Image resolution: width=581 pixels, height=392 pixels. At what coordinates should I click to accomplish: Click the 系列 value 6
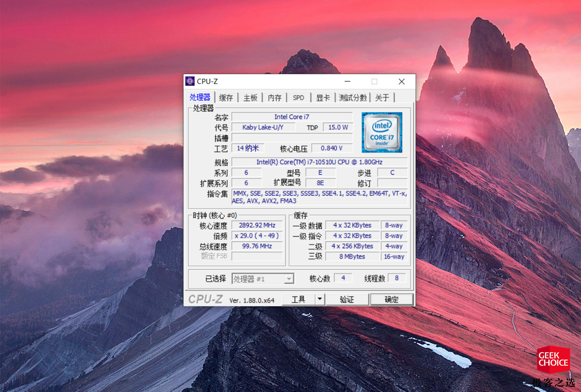246,172
